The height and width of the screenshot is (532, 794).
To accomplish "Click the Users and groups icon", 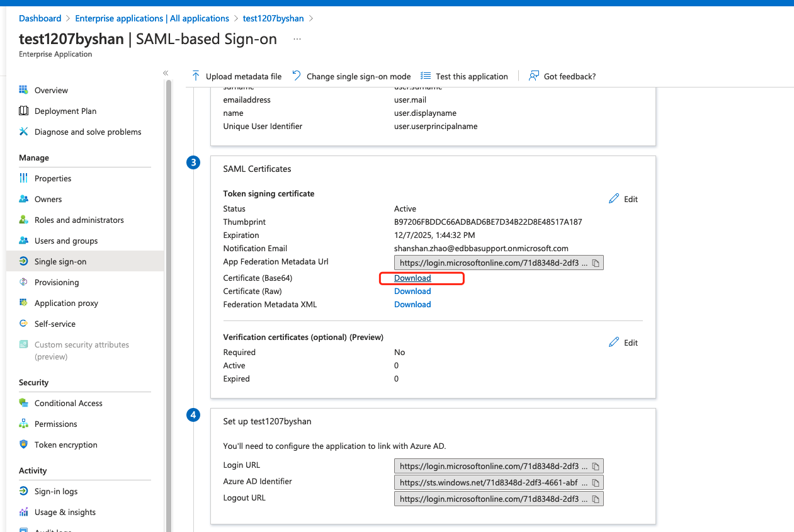I will (x=23, y=241).
